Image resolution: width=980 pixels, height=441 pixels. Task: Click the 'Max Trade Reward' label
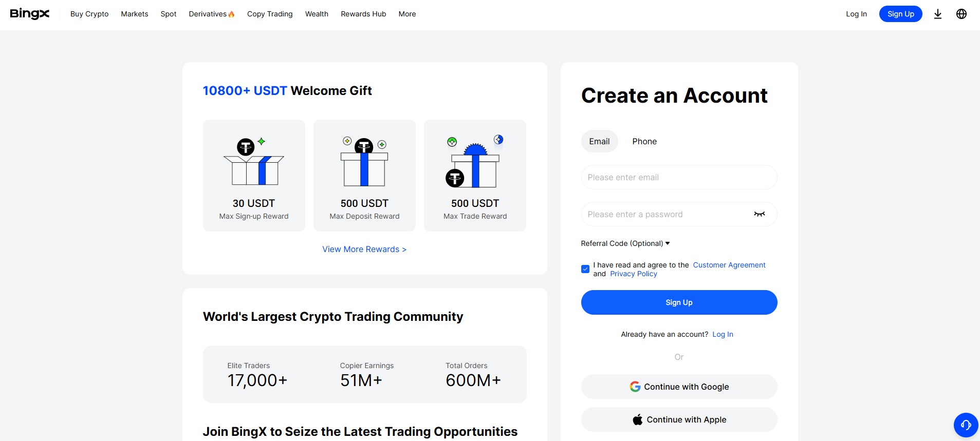[475, 216]
